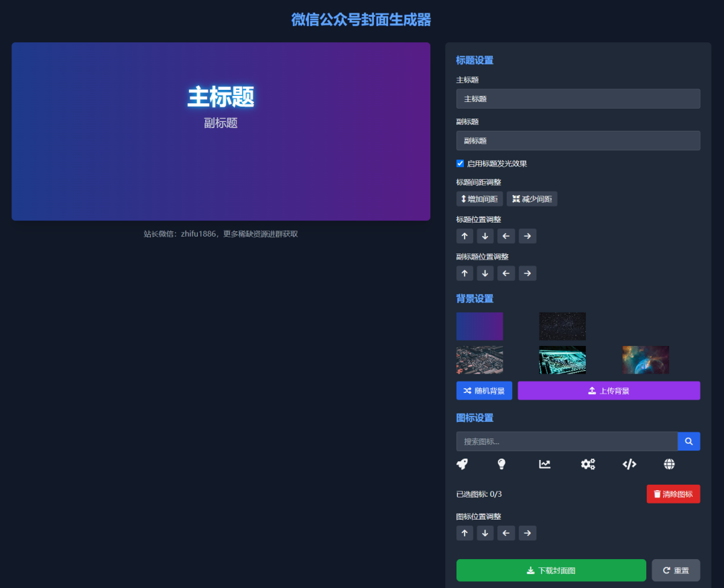
Task: Click the 图标设置 section heading
Action: tap(475, 418)
